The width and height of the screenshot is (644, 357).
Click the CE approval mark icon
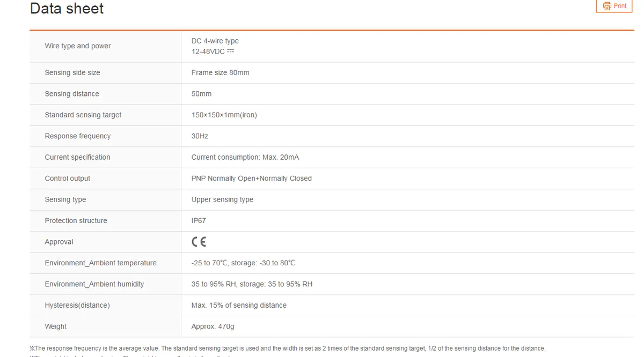tap(199, 242)
